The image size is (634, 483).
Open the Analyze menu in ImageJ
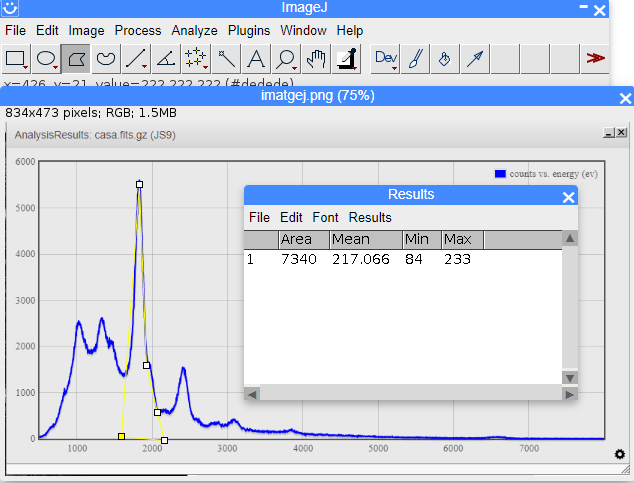pyautogui.click(x=194, y=31)
